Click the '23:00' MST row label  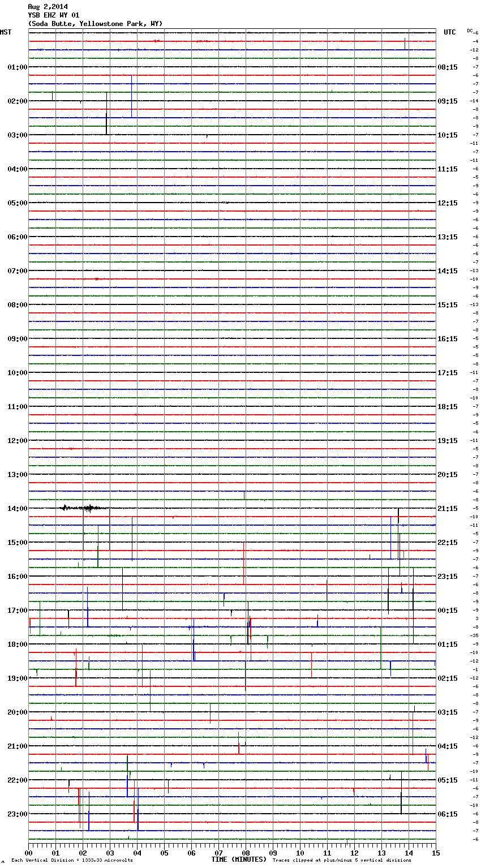18,814
